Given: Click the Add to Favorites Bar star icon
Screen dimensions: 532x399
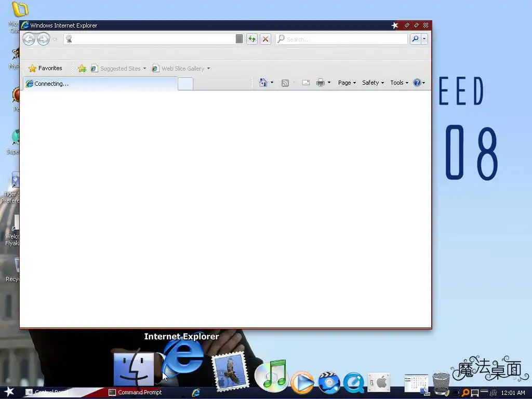Looking at the screenshot, I should 82,69.
